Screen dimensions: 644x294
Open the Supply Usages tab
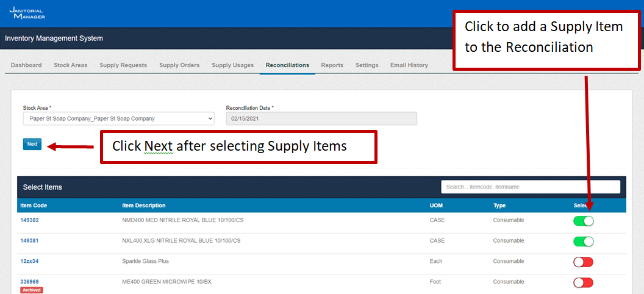(x=232, y=65)
